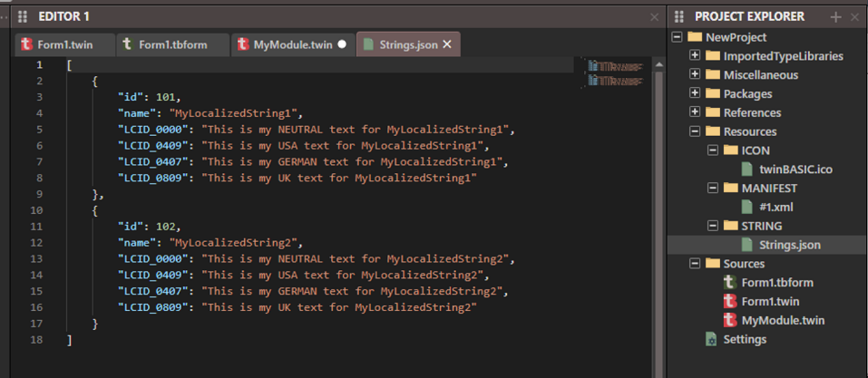Image resolution: width=868 pixels, height=378 pixels.
Task: Collapse the Resources folder
Action: [695, 131]
